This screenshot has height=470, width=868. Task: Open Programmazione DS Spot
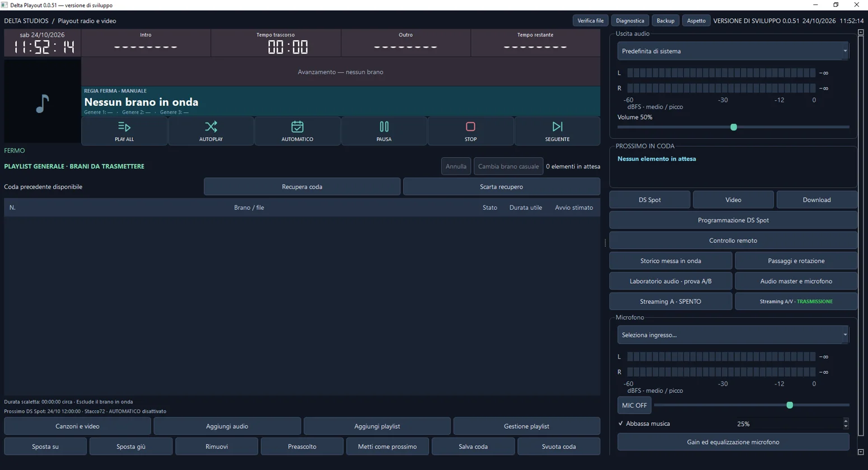(733, 220)
